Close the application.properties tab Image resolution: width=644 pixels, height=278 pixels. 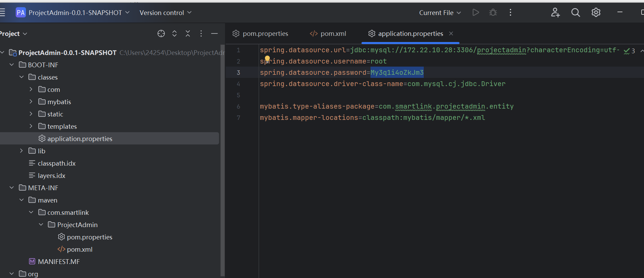[x=451, y=33]
